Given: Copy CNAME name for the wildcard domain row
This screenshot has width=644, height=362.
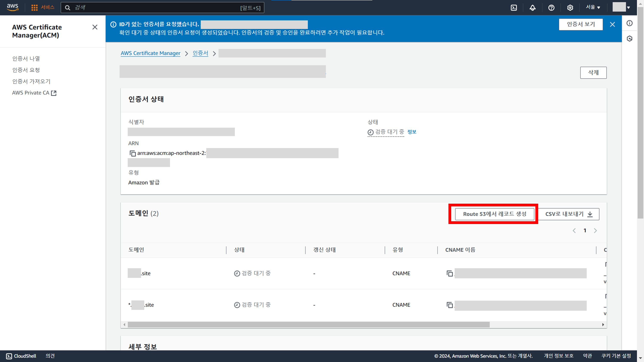Looking at the screenshot, I should [450, 305].
